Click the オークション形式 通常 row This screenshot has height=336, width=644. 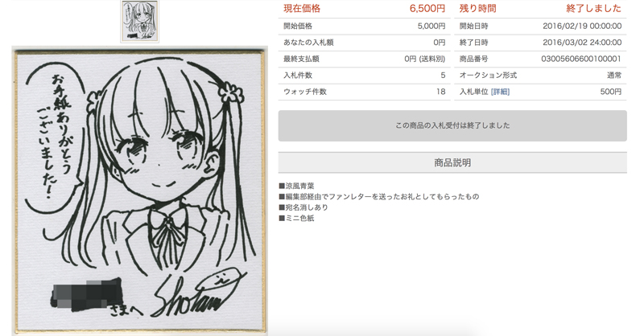[540, 76]
